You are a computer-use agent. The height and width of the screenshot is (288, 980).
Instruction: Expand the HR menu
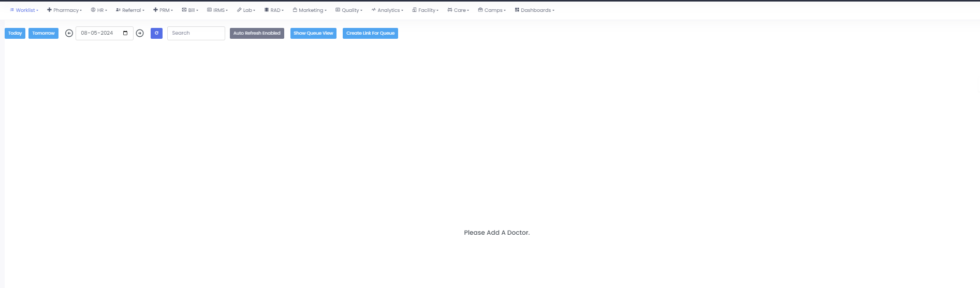click(x=99, y=10)
